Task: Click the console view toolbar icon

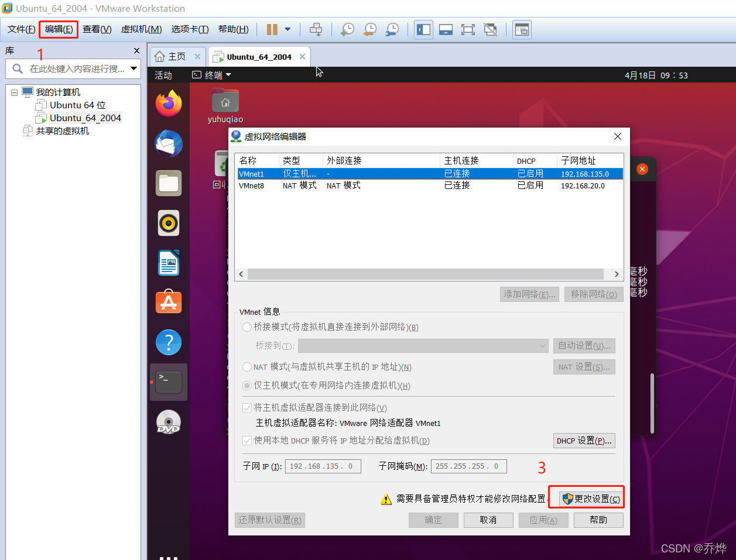Action: 522,29
